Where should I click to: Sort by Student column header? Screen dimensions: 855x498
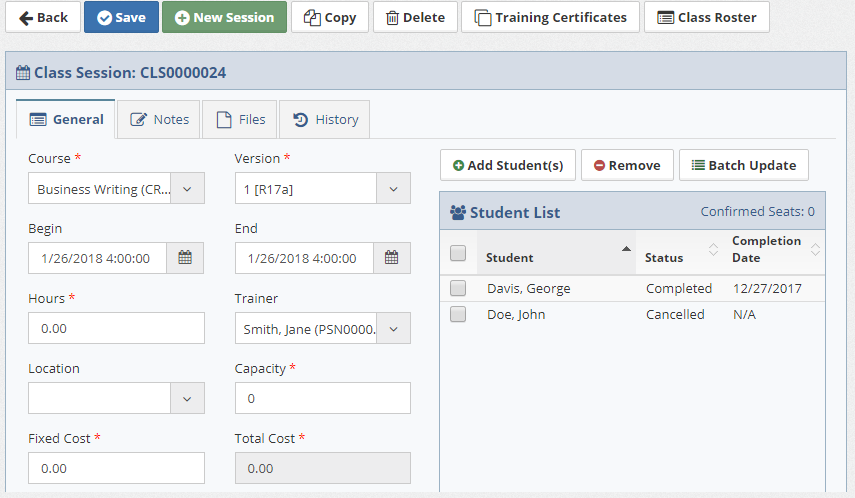[x=556, y=253]
